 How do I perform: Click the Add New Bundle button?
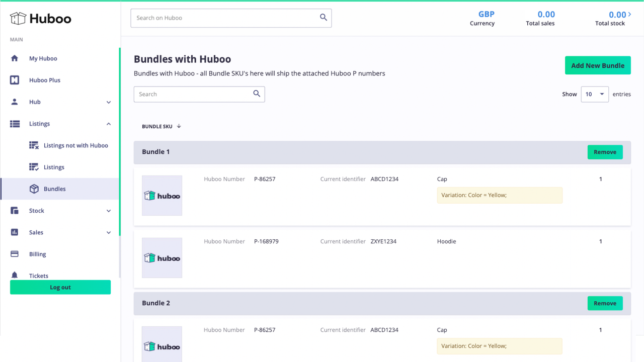tap(598, 65)
